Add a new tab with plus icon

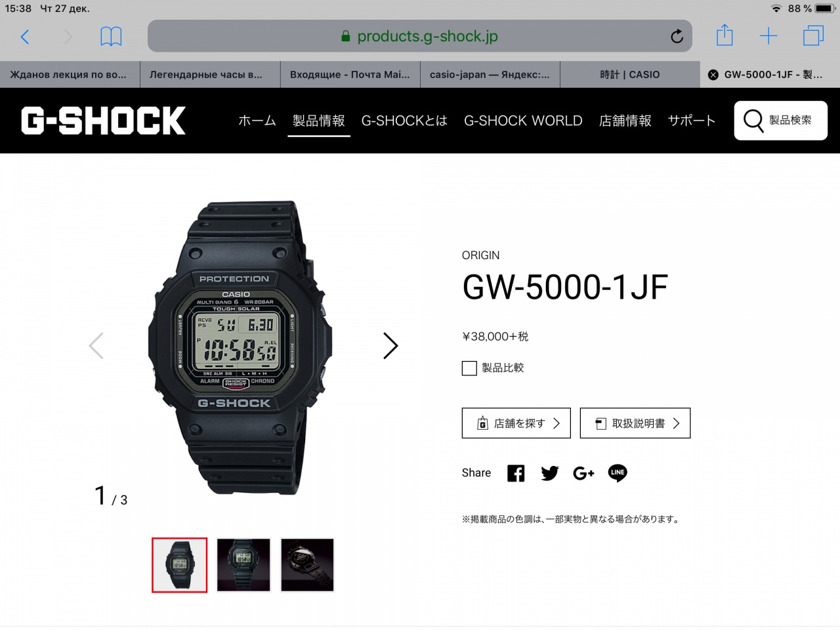768,36
